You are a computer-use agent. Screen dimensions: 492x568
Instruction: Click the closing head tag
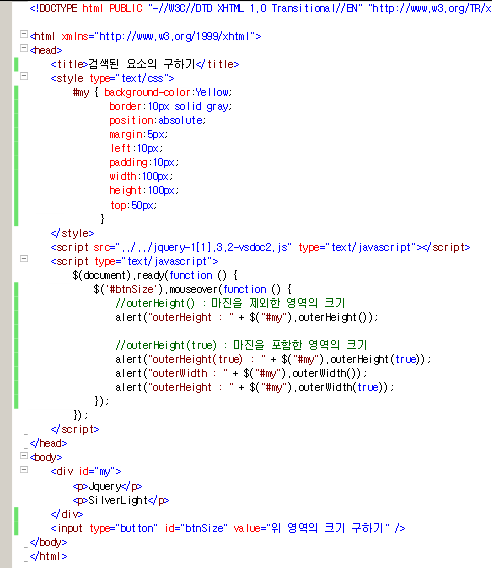pos(48,443)
